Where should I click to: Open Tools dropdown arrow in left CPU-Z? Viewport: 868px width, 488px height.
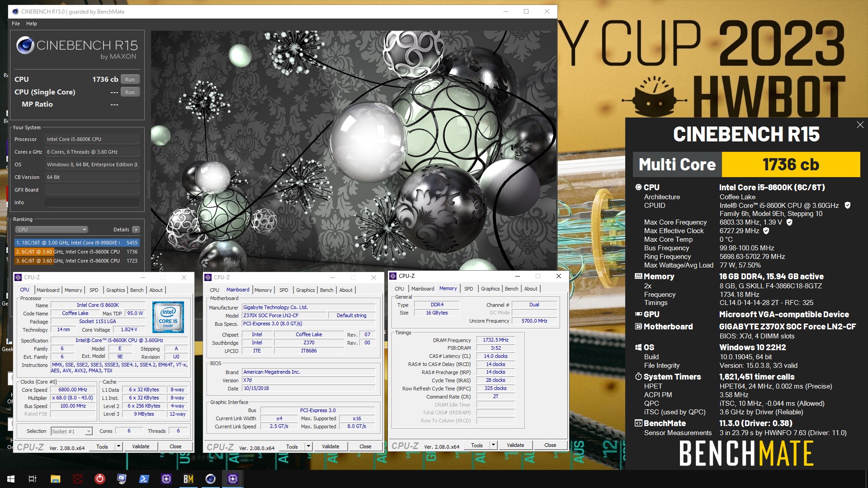[119, 447]
